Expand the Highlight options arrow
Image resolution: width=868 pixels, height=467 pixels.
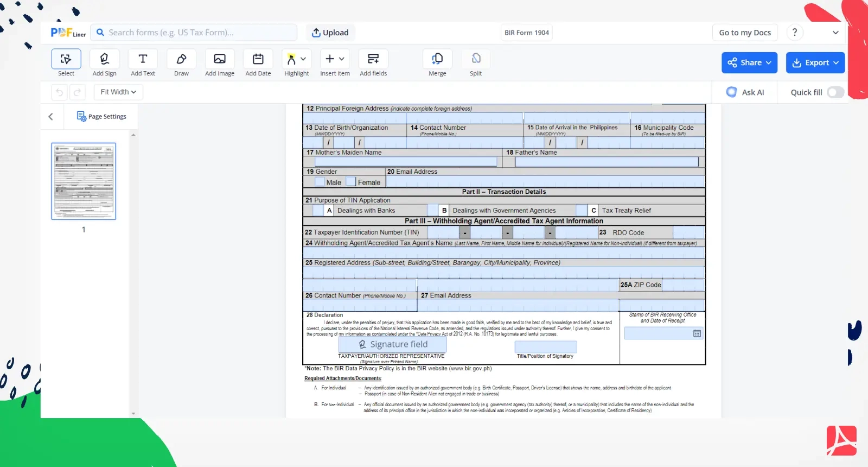point(303,59)
